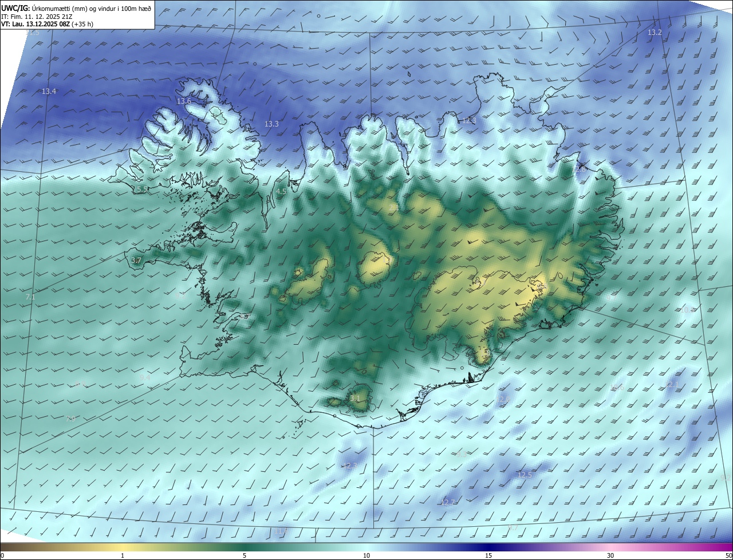Select the 5 tick label on the color scale
Screen dimensions: 733x560
pos(245,555)
